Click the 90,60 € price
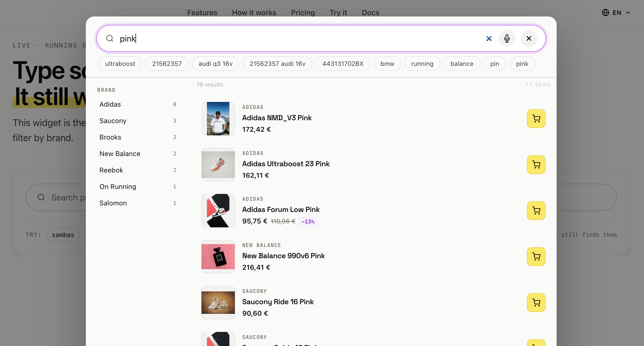The width and height of the screenshot is (644, 346). [255, 313]
